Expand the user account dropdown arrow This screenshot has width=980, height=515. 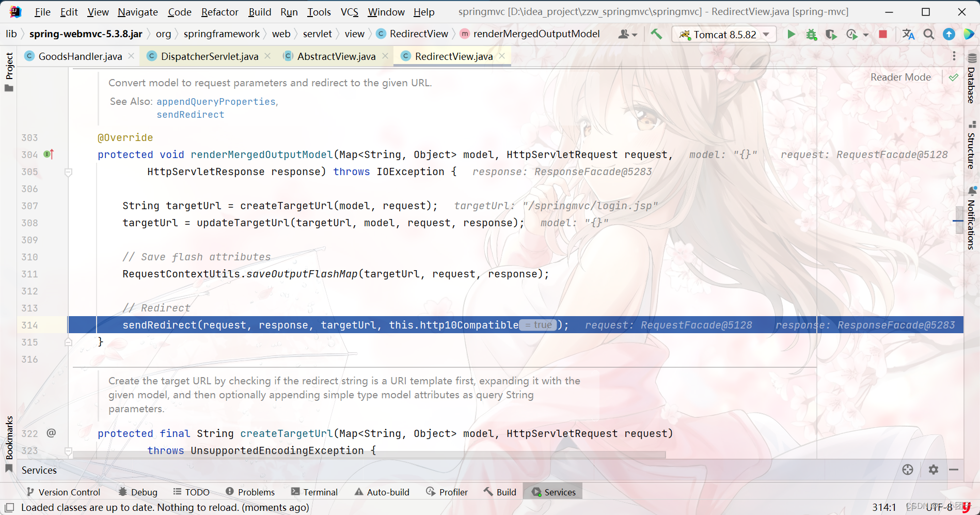(635, 35)
